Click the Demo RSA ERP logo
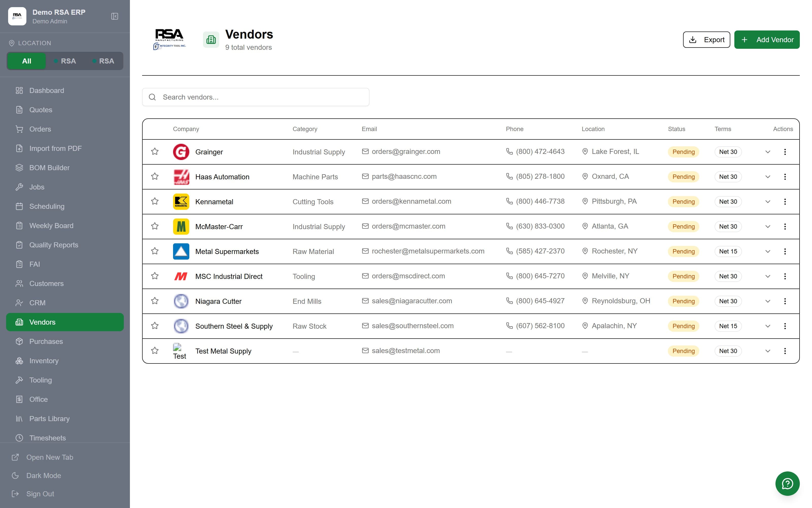 [x=17, y=16]
